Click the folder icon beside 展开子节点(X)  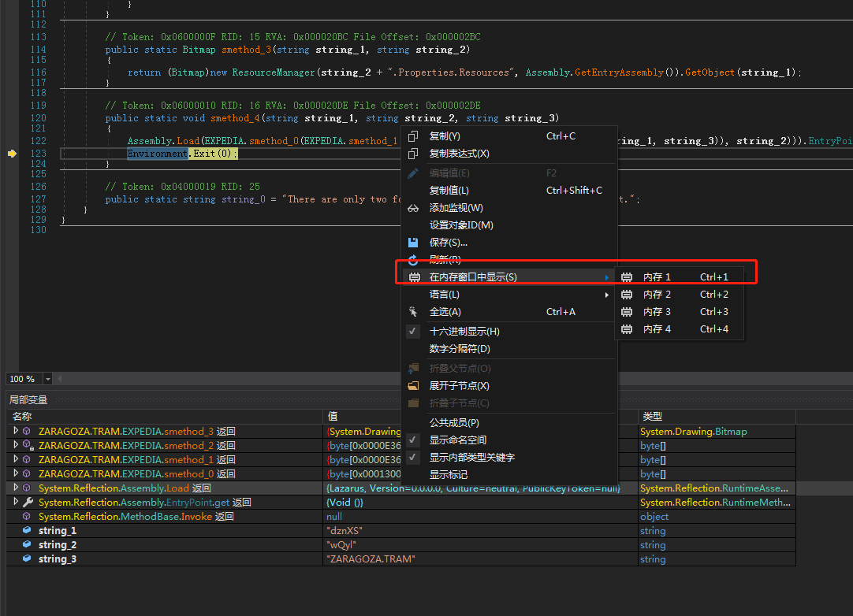(x=413, y=386)
